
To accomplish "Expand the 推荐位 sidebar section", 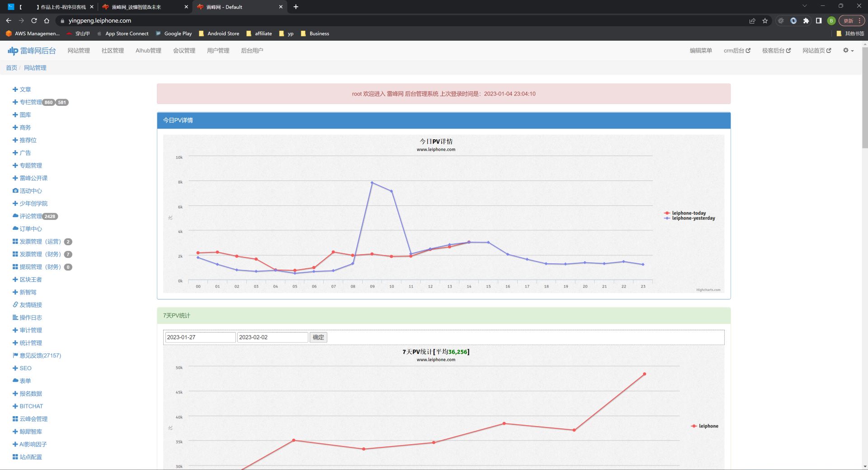I will coord(24,140).
